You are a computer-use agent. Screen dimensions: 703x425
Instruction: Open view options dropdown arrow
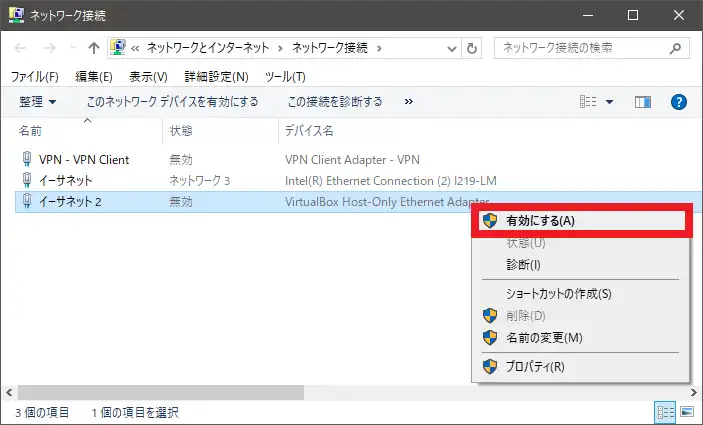609,102
